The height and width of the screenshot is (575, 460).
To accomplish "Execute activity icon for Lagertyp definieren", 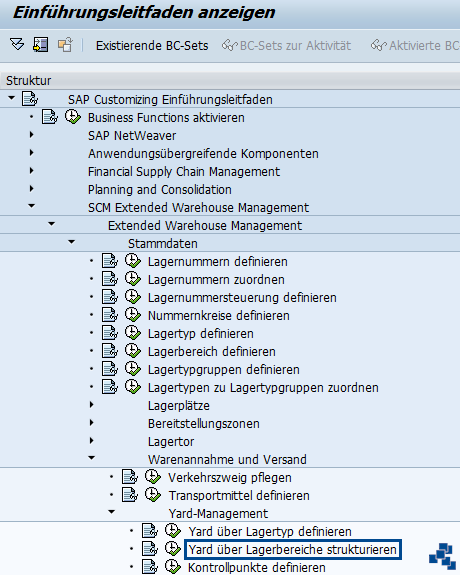I will (x=133, y=333).
